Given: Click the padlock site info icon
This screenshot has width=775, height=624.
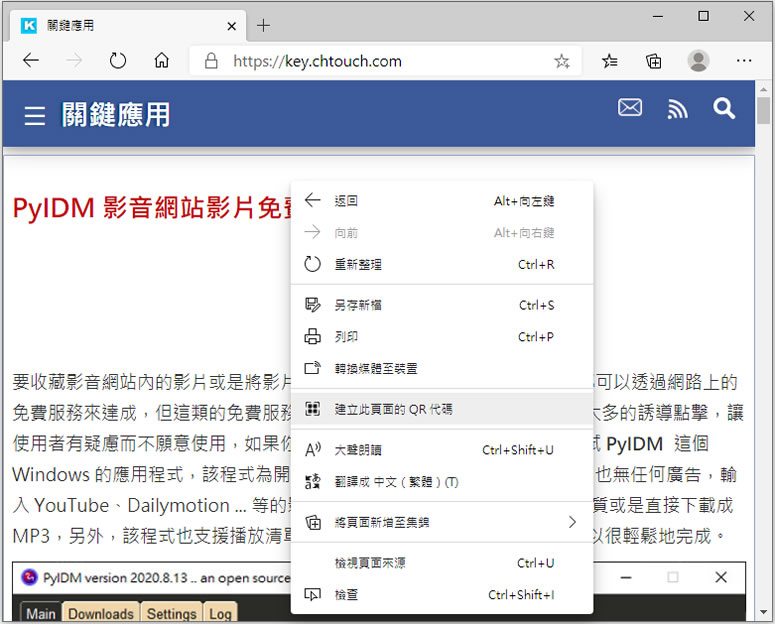Looking at the screenshot, I should click(x=211, y=61).
